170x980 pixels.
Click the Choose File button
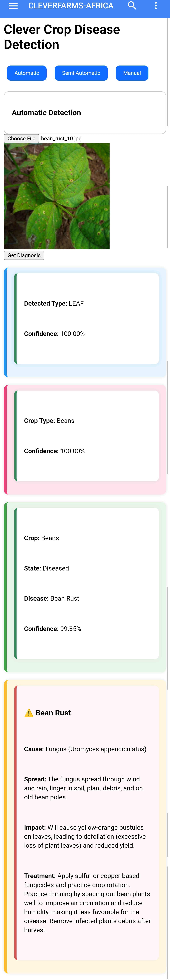21,138
